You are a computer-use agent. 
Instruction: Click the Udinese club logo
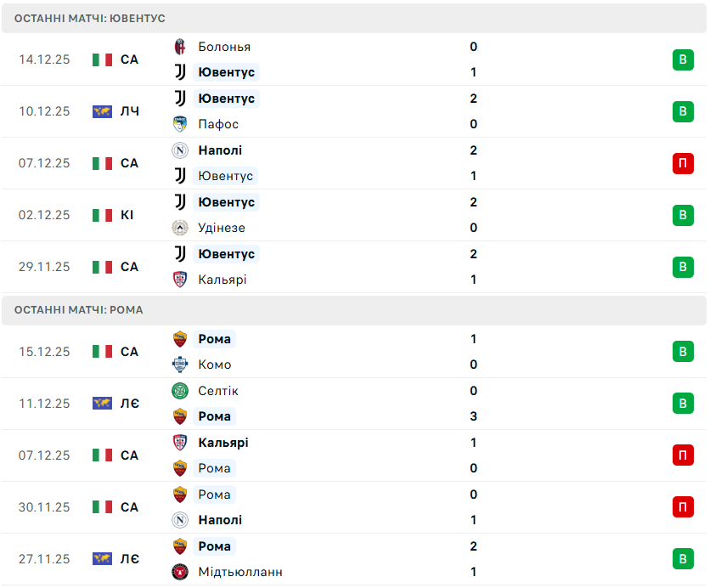180,228
